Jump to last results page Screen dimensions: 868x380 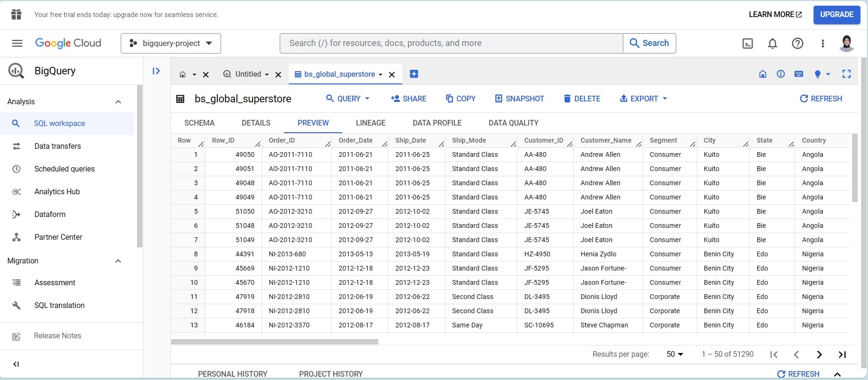coord(842,354)
